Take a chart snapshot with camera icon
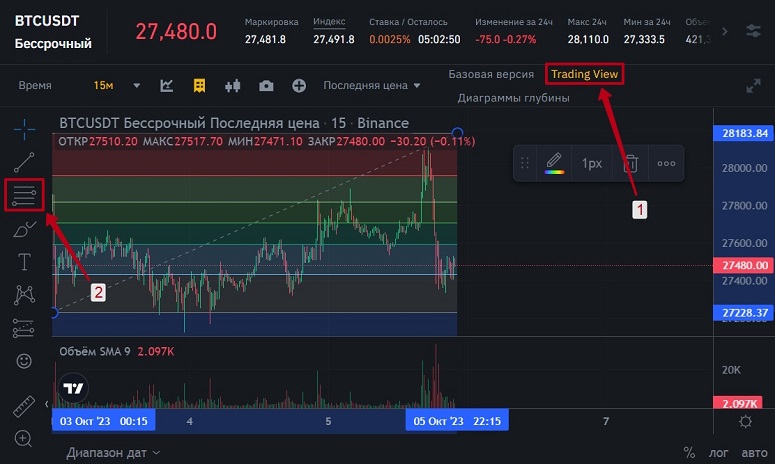This screenshot has width=775, height=464. [x=266, y=86]
